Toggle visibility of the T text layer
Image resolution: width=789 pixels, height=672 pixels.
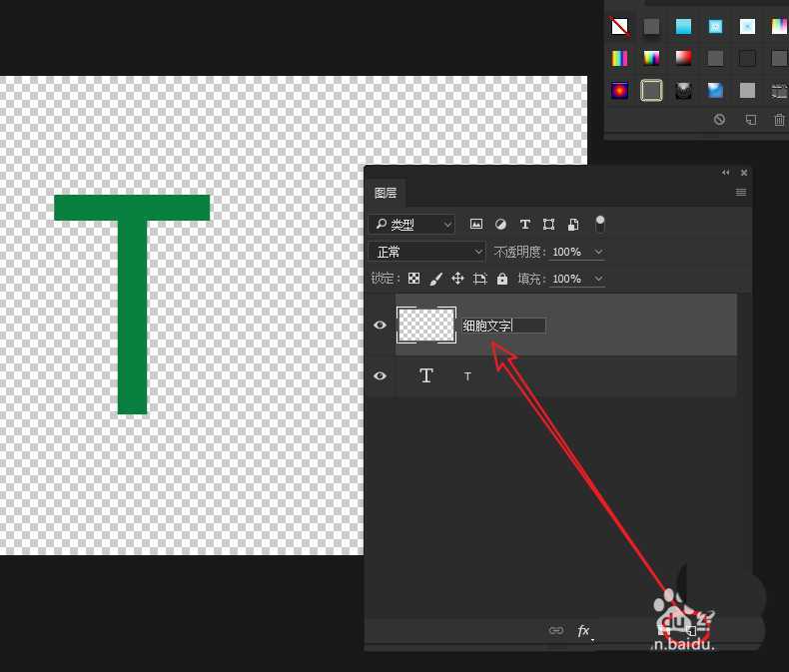[x=380, y=376]
